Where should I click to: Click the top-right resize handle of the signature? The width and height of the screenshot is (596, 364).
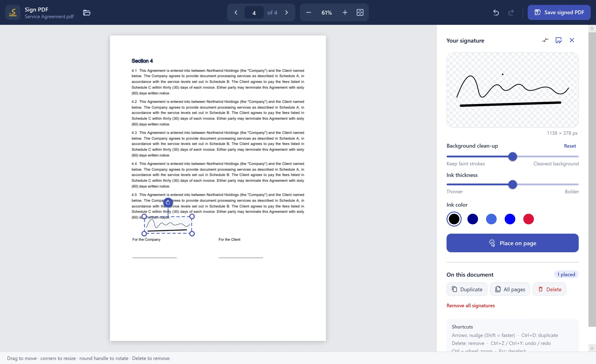tap(192, 217)
